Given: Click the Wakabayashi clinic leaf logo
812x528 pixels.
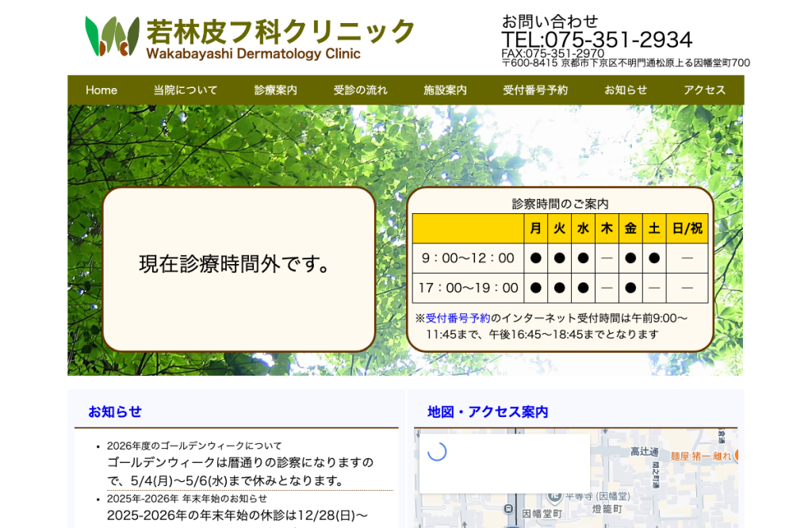Looking at the screenshot, I should click(112, 36).
